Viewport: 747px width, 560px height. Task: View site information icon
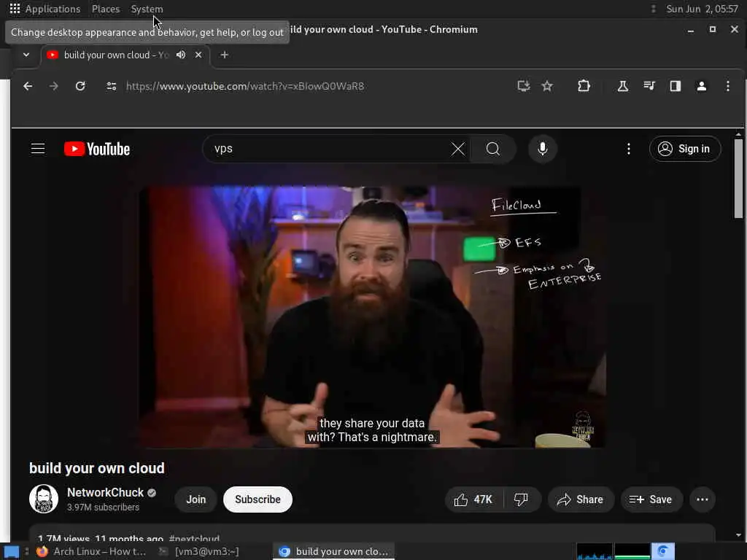112,86
